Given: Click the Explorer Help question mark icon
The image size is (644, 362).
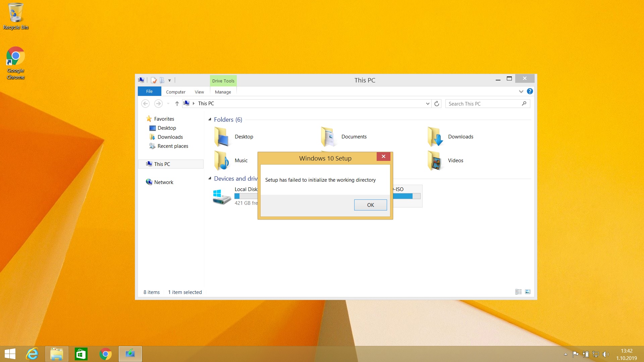Looking at the screenshot, I should (x=530, y=91).
